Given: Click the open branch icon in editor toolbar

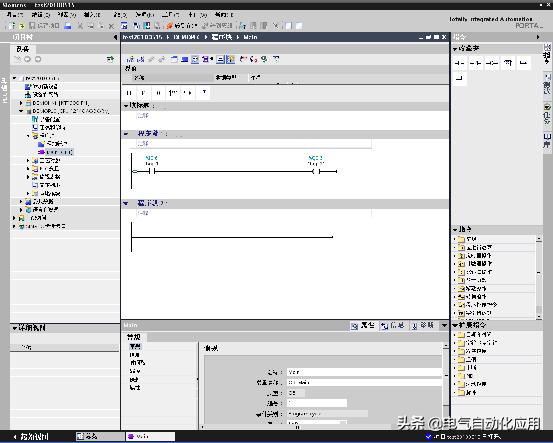Looking at the screenshot, I should tap(524, 63).
